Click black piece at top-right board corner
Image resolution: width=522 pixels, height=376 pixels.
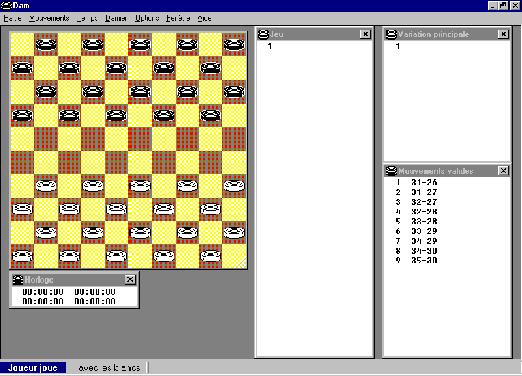point(234,44)
